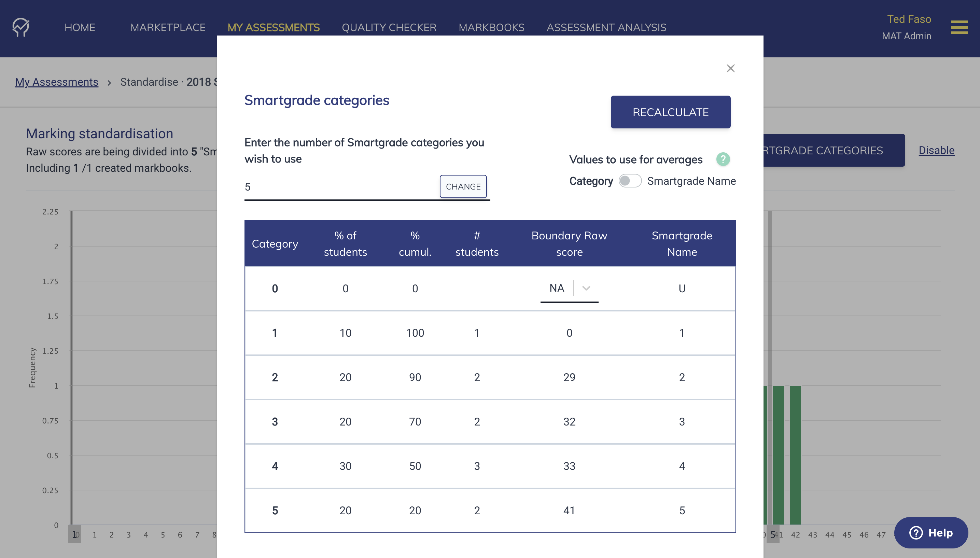Open QUALITY CHECKER
Viewport: 980px width, 558px height.
tap(389, 27)
